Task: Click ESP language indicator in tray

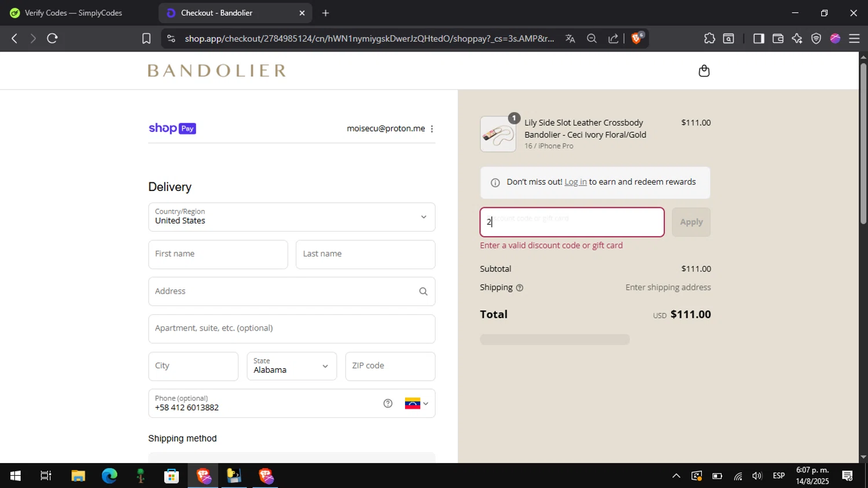Action: click(779, 476)
